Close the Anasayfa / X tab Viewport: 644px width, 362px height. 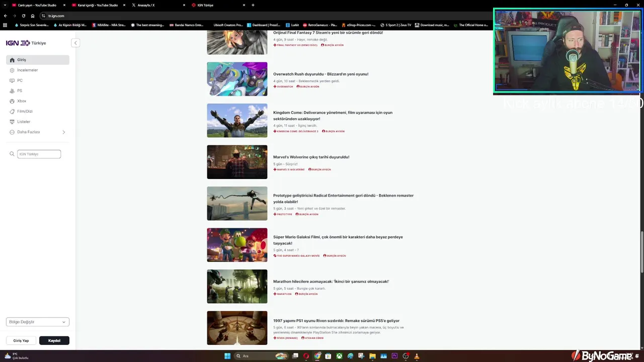point(184,5)
